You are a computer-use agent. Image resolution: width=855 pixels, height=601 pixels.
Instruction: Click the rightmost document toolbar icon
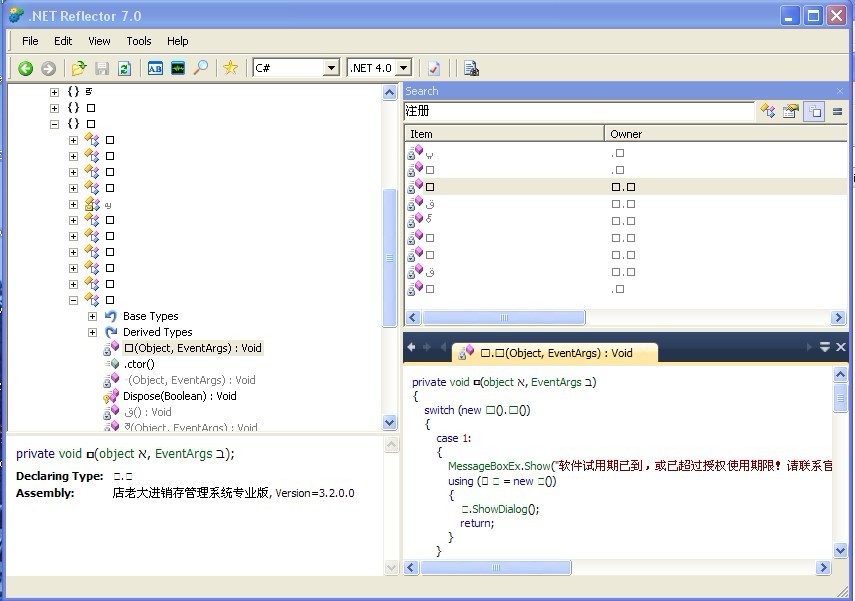point(471,68)
